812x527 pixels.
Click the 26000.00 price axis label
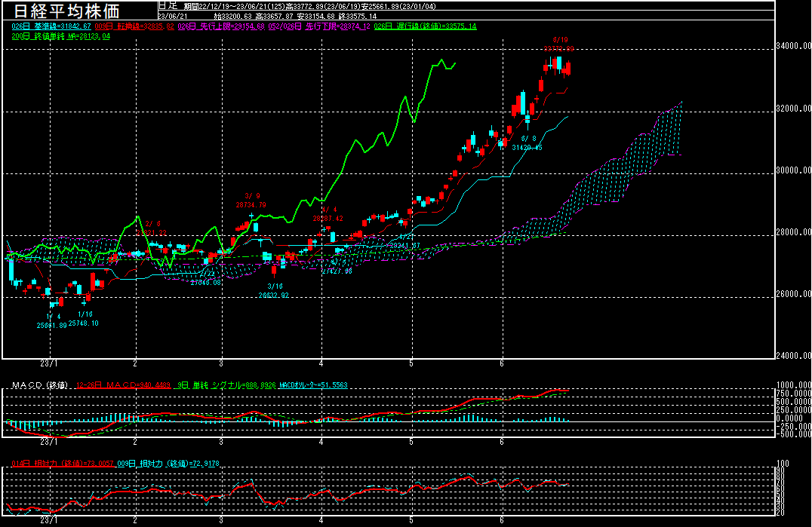pyautogui.click(x=793, y=294)
